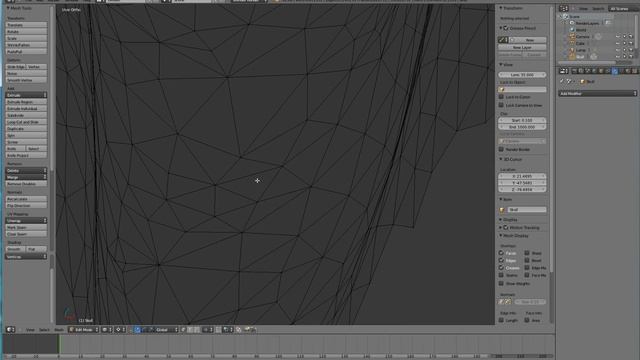The height and width of the screenshot is (360, 640).
Task: Open the Object Data properties tab icon
Action: pyautogui.click(x=622, y=71)
